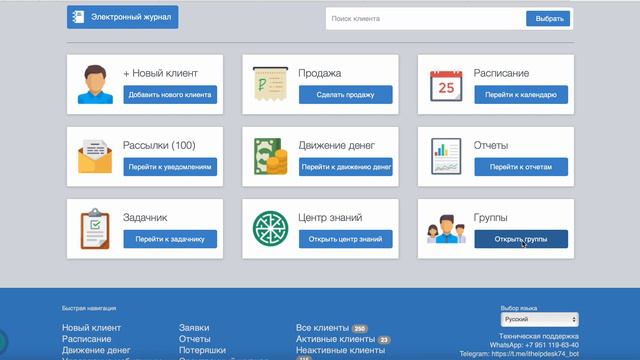Viewport: 640px width, 360px height.
Task: Follow the footer Новый клиент link
Action: [91, 328]
